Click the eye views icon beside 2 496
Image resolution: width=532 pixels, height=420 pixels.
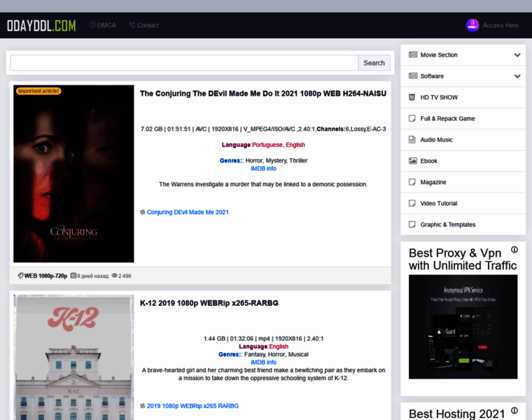pyautogui.click(x=114, y=276)
